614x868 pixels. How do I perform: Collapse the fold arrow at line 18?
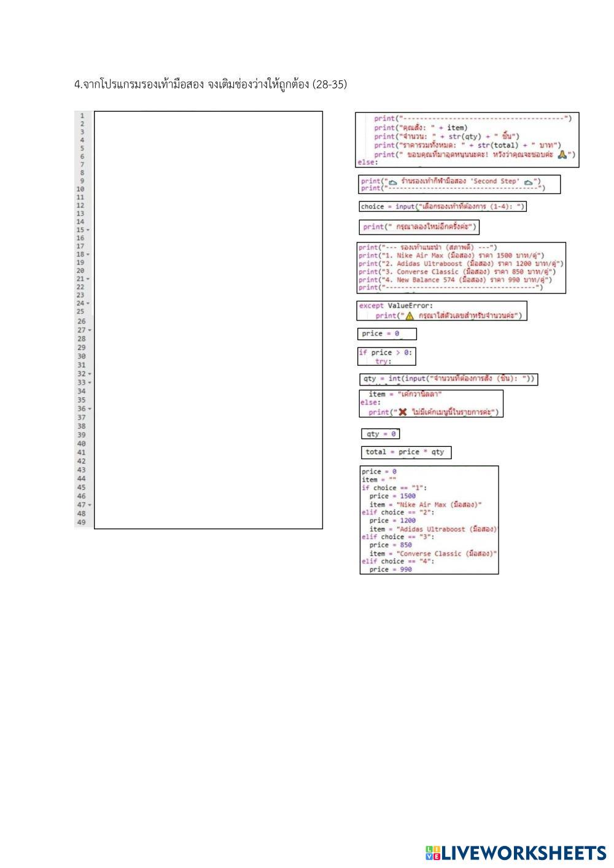88,255
